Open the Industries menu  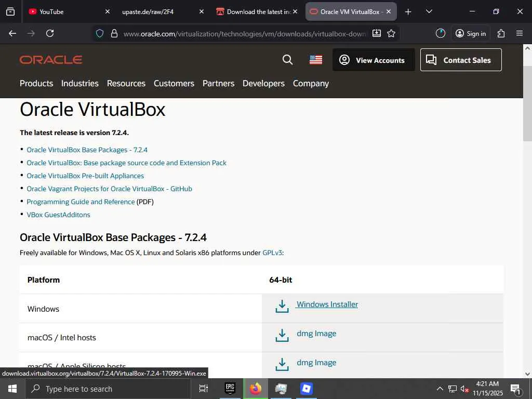pyautogui.click(x=79, y=84)
